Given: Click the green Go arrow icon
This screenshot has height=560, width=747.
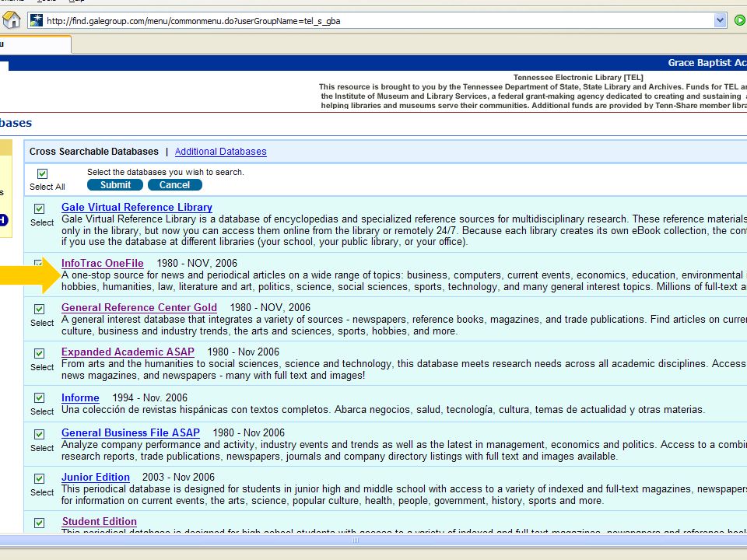Looking at the screenshot, I should pos(740,20).
